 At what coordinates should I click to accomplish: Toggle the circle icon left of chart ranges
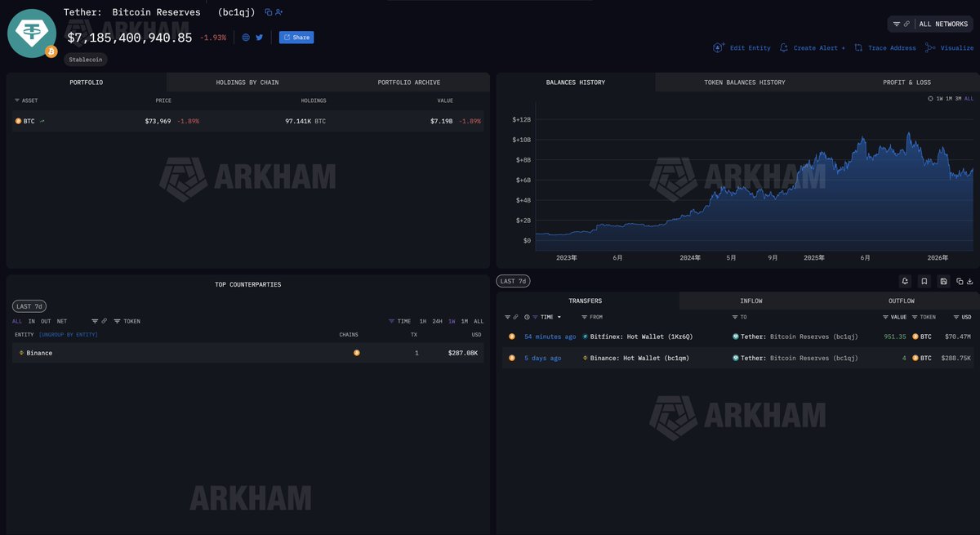point(930,99)
